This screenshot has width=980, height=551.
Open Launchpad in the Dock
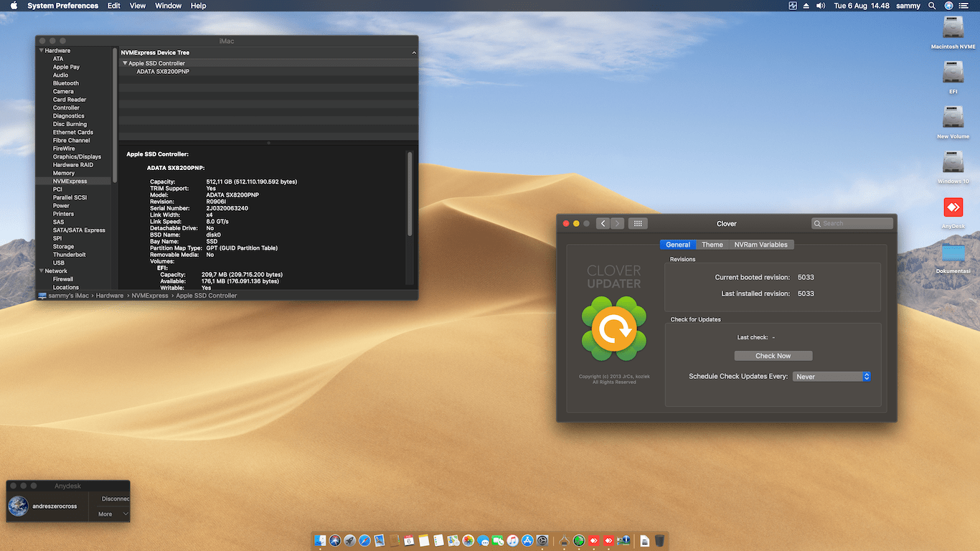350,540
